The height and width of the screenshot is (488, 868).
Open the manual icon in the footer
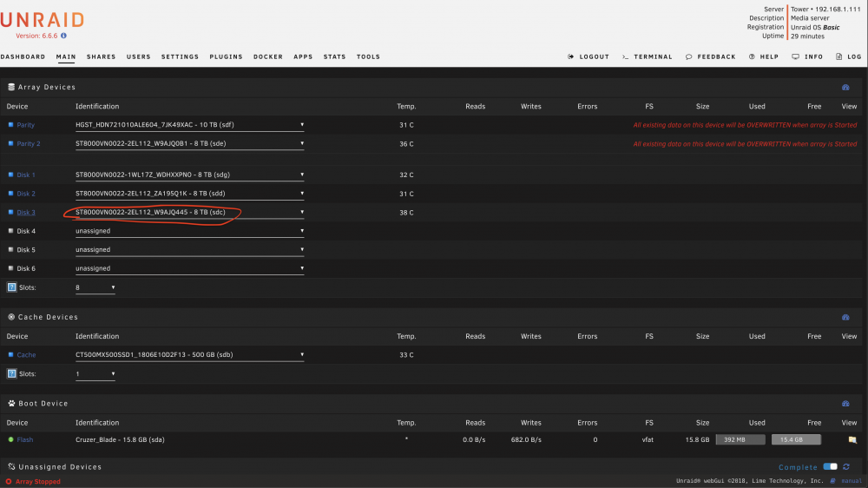(832, 481)
